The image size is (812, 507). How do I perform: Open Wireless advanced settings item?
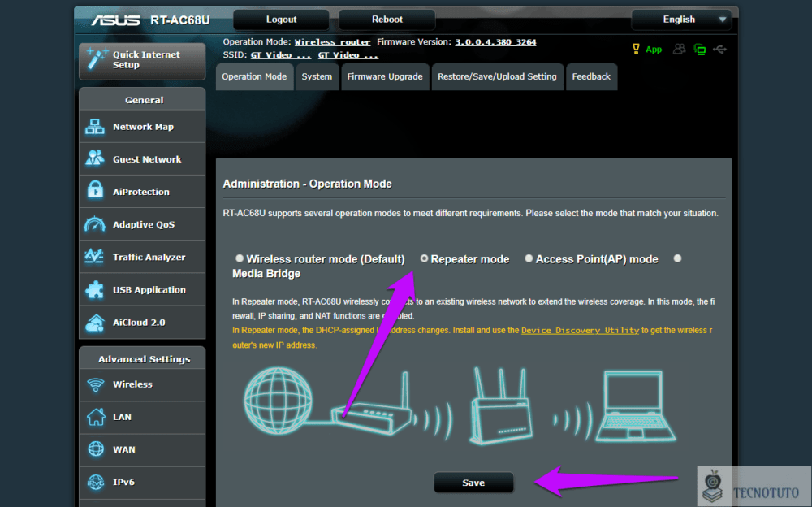coord(142,384)
